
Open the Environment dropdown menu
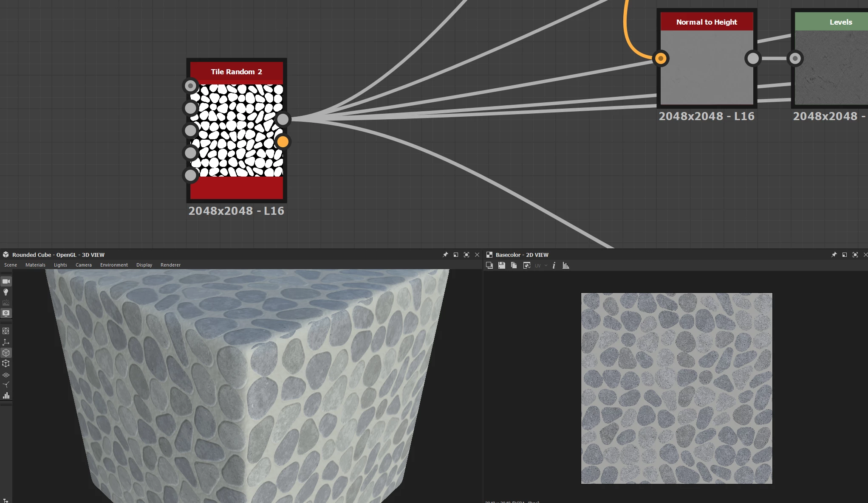tap(114, 265)
